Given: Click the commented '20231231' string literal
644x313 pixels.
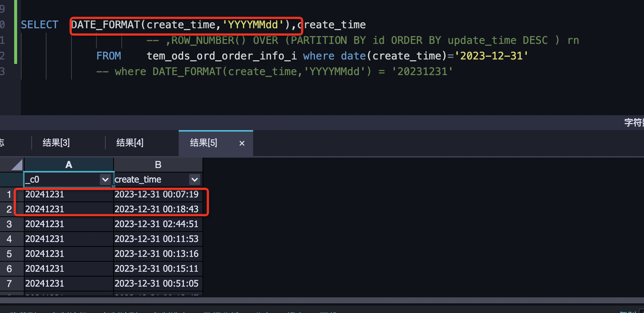Looking at the screenshot, I should (x=422, y=71).
